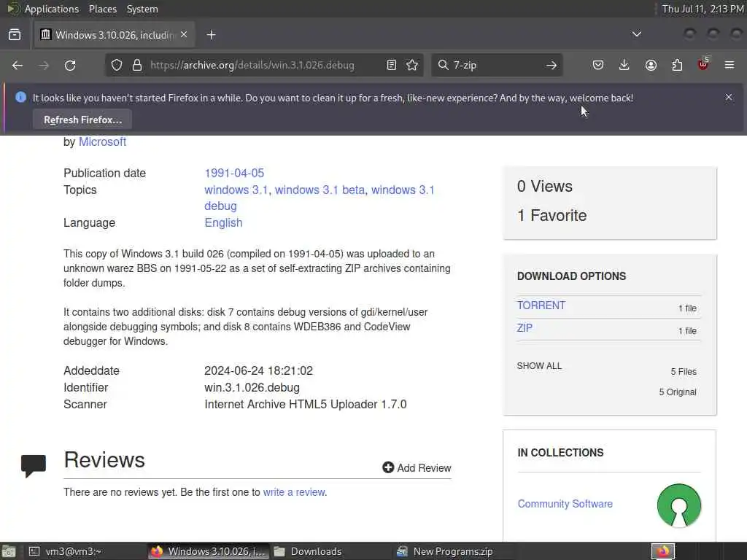Open the Microsoft creator link

(x=102, y=142)
